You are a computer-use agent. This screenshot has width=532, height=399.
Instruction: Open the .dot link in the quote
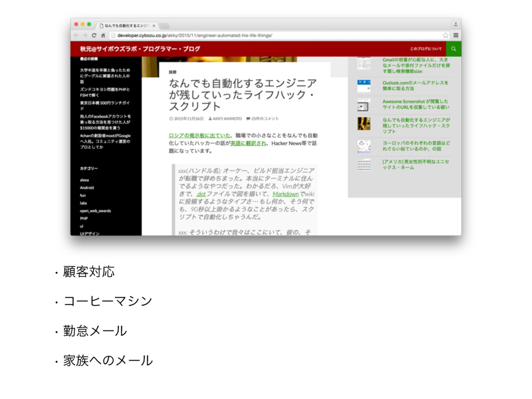coord(201,194)
